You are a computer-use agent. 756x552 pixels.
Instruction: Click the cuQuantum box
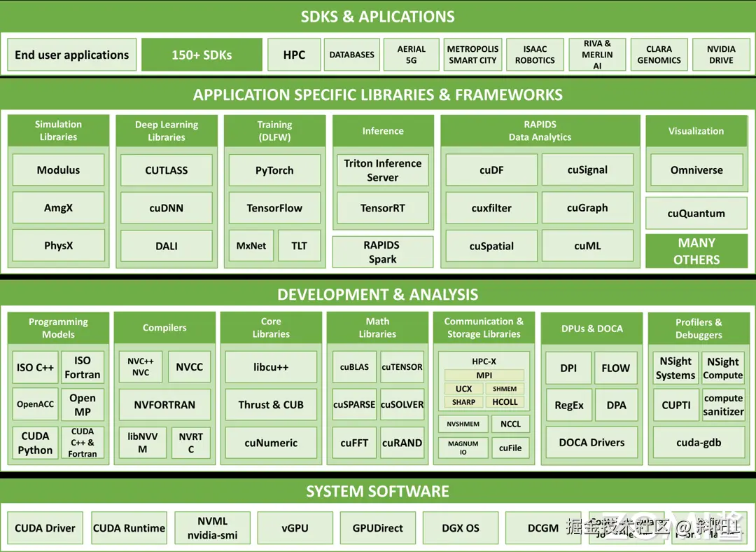(x=696, y=213)
